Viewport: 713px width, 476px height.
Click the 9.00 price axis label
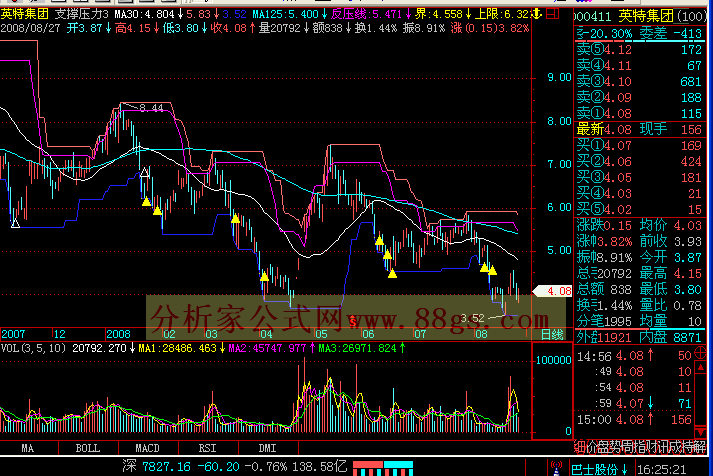tap(559, 77)
